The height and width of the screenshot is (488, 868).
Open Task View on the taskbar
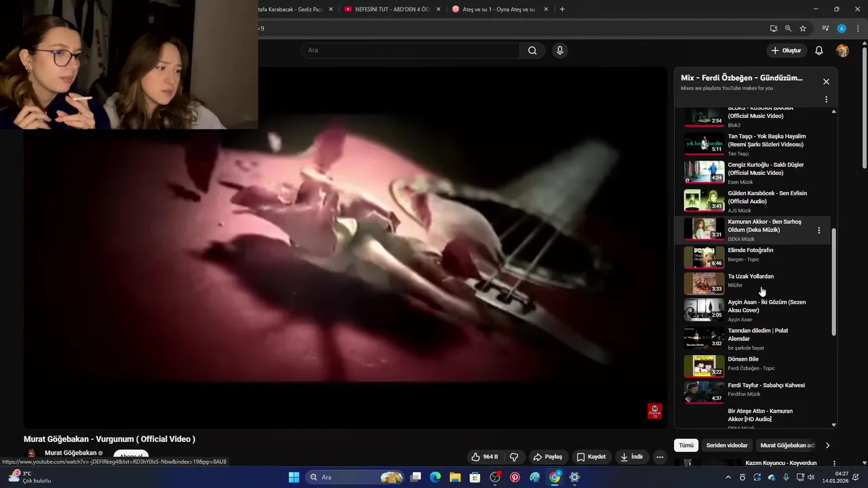[x=416, y=477]
